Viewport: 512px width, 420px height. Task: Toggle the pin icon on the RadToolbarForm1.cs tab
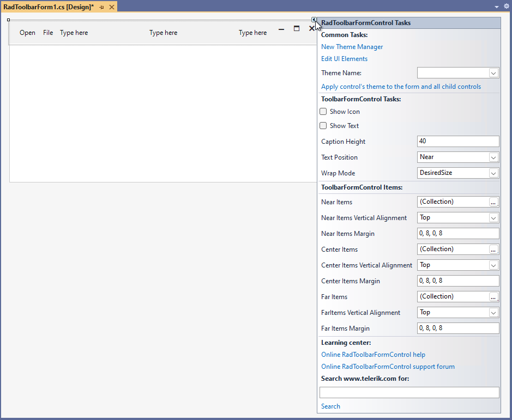(101, 8)
